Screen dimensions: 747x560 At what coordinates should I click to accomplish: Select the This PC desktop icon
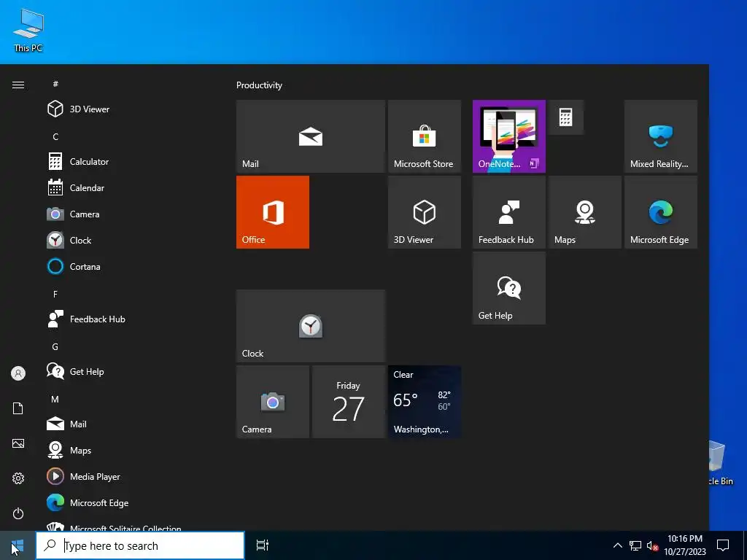[x=28, y=30]
